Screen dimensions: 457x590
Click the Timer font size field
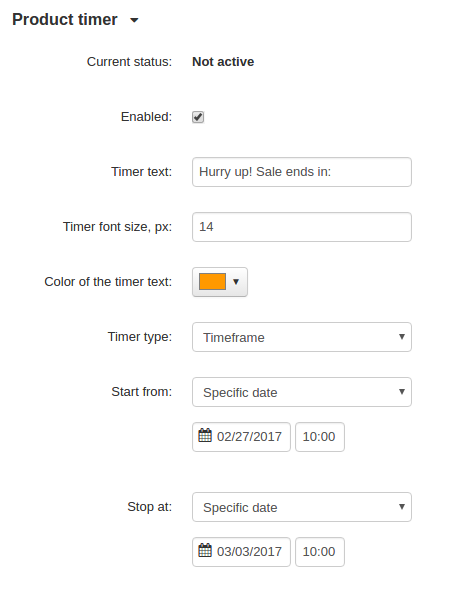pyautogui.click(x=302, y=227)
